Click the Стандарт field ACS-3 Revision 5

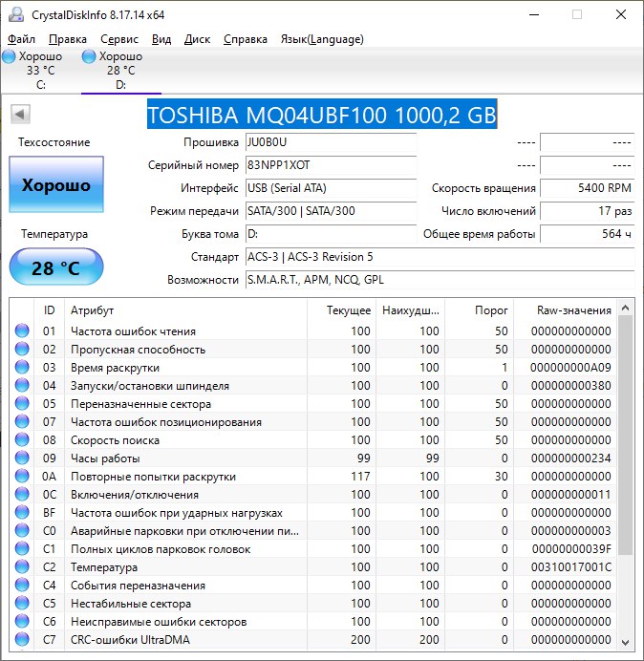[x=440, y=257]
